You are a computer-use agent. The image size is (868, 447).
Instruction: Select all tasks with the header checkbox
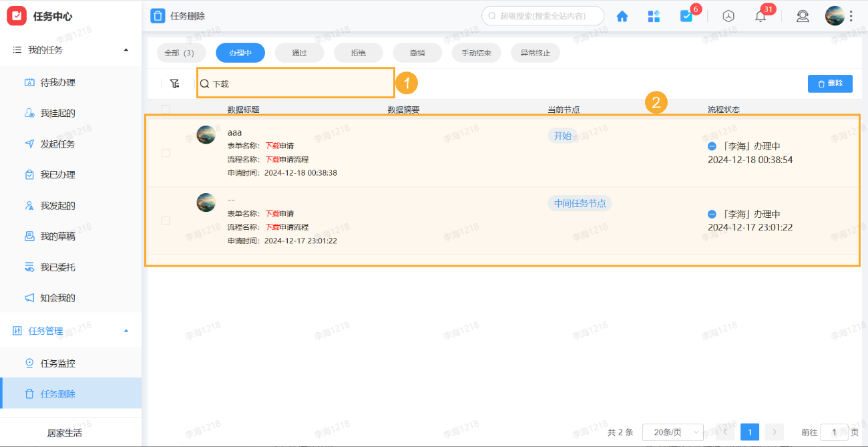pyautogui.click(x=166, y=108)
